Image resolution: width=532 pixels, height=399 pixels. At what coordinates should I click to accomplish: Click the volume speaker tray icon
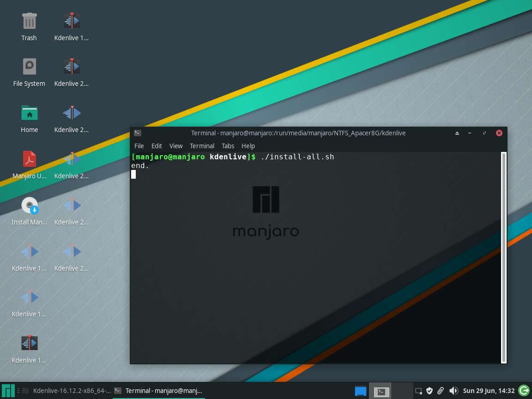pyautogui.click(x=453, y=391)
